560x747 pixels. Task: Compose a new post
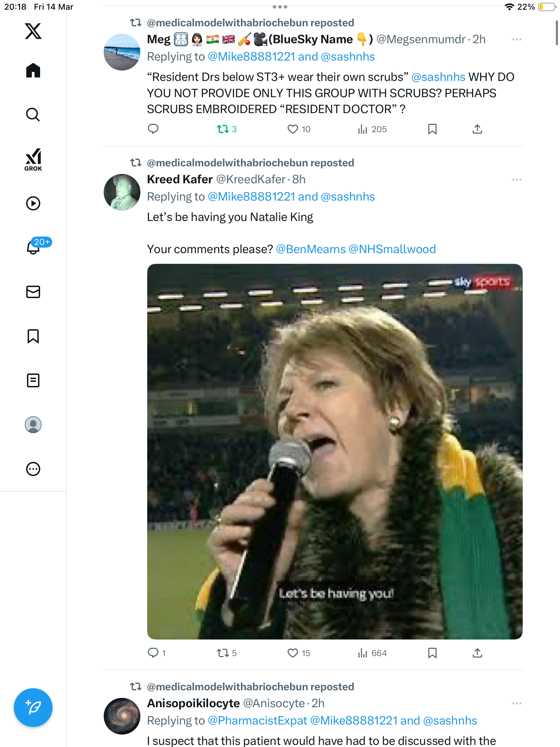click(x=33, y=707)
